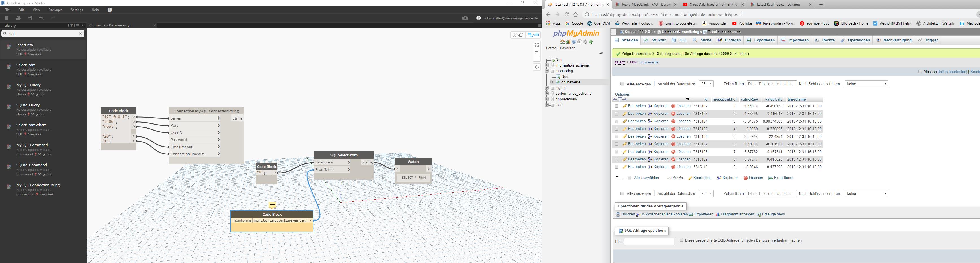The width and height of the screenshot is (980, 263).
Task: Check the Alle auswählen checkbox
Action: pyautogui.click(x=629, y=178)
